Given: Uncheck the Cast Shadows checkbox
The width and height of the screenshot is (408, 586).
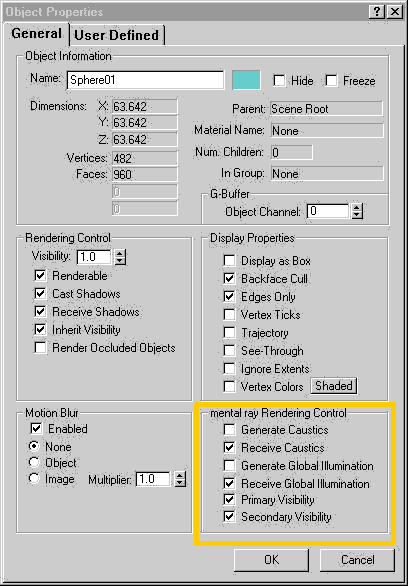Looking at the screenshot, I should (40, 293).
